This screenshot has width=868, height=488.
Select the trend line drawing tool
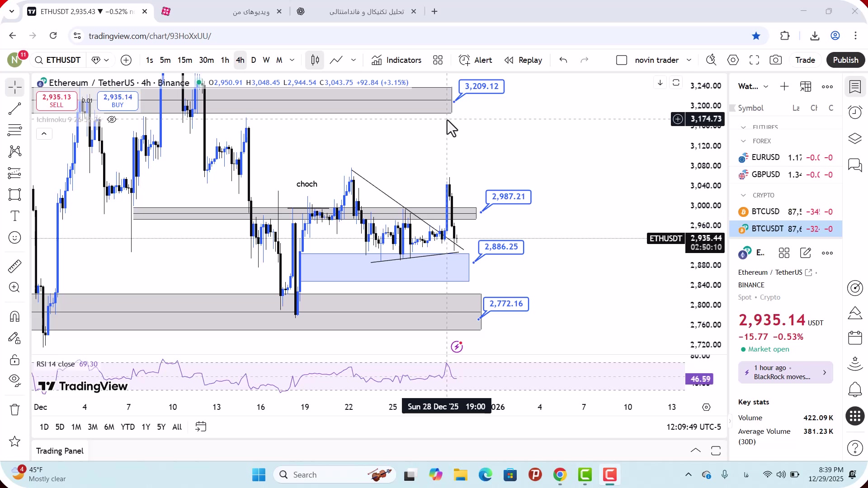(14, 108)
